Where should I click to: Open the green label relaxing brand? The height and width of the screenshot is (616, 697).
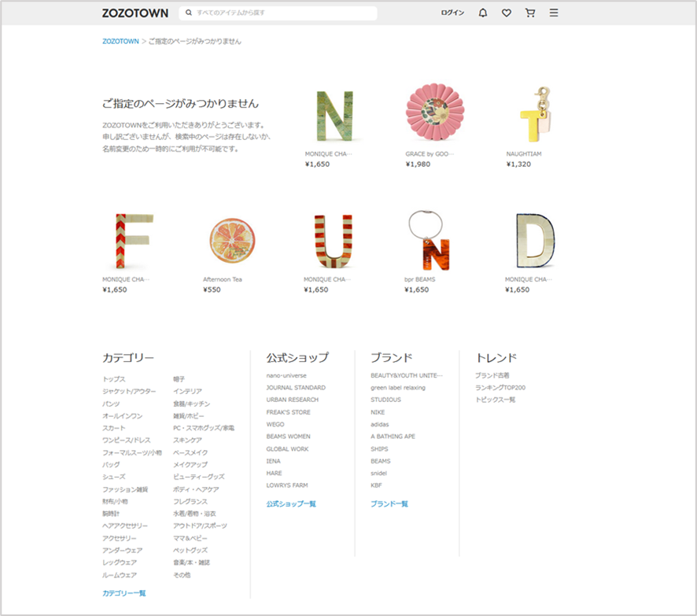[398, 388]
